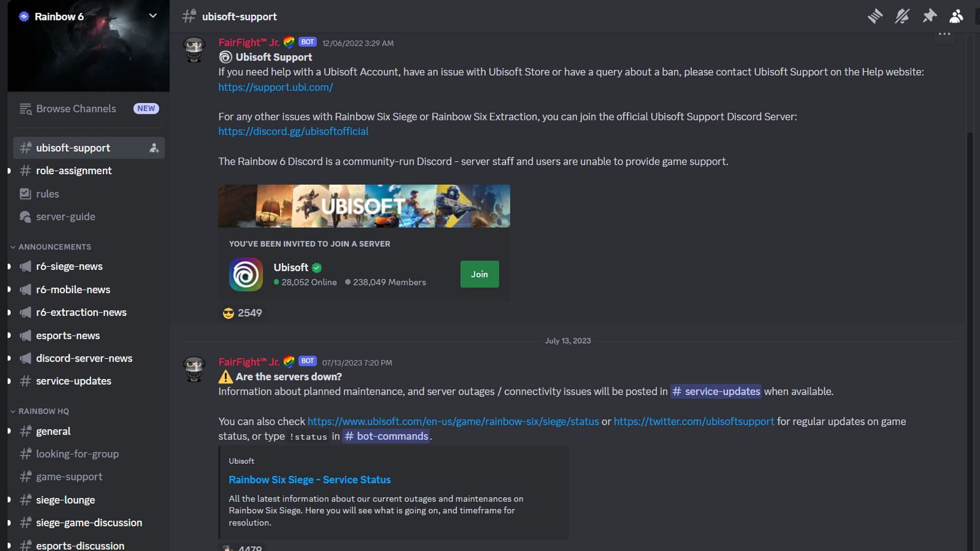Image resolution: width=980 pixels, height=551 pixels.
Task: Click the support.ubi.com support link
Action: (275, 87)
